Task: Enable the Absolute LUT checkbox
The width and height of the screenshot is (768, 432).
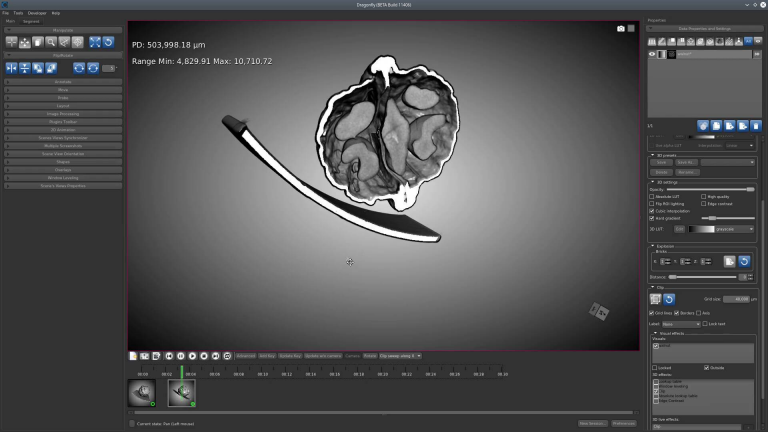Action: point(652,197)
